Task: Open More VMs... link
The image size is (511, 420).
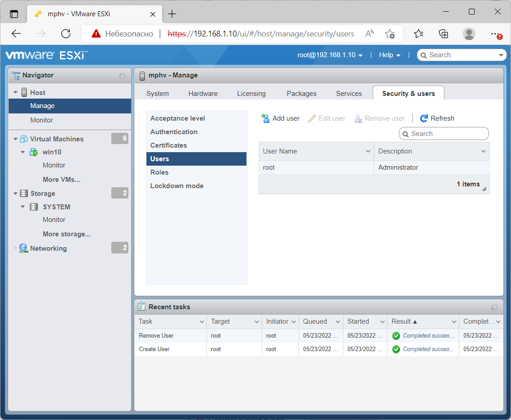Action: 61,180
